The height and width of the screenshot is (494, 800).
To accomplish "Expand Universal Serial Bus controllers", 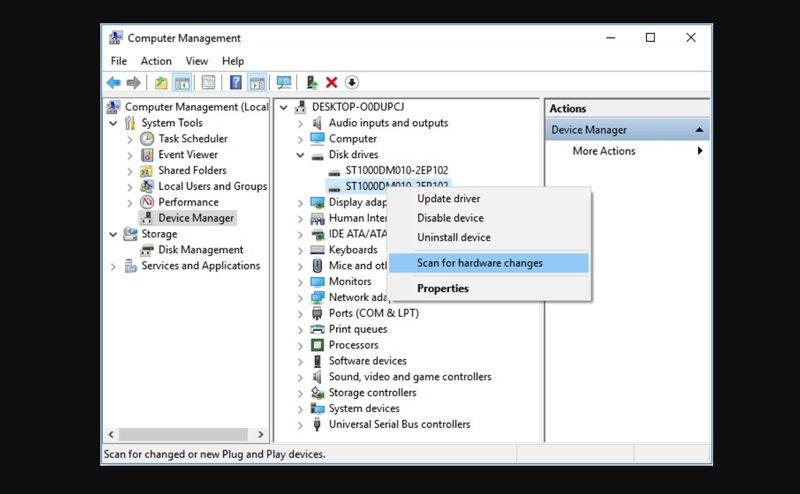I will pos(301,425).
